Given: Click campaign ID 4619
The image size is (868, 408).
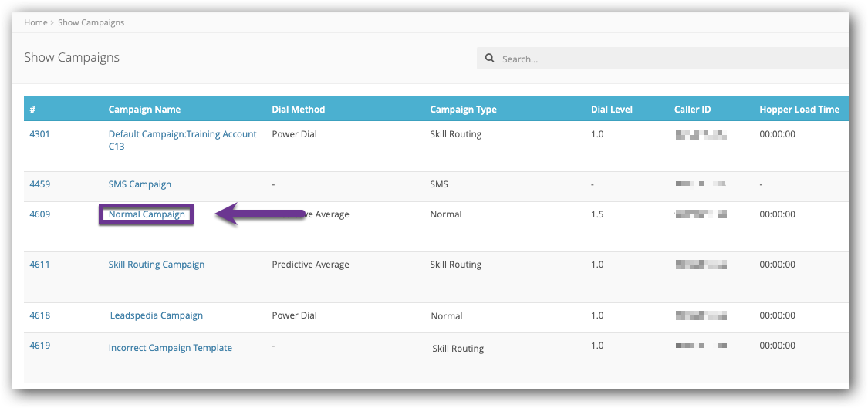Looking at the screenshot, I should (x=39, y=346).
